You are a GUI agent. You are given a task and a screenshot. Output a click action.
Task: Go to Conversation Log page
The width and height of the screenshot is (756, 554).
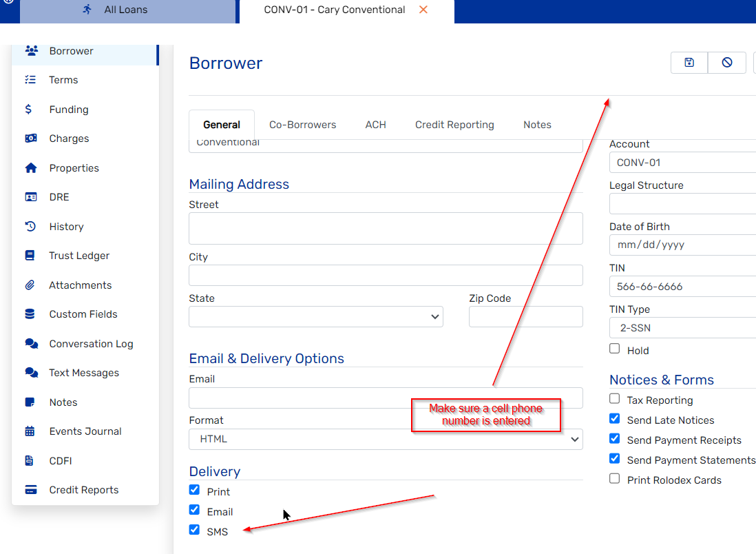coord(91,344)
